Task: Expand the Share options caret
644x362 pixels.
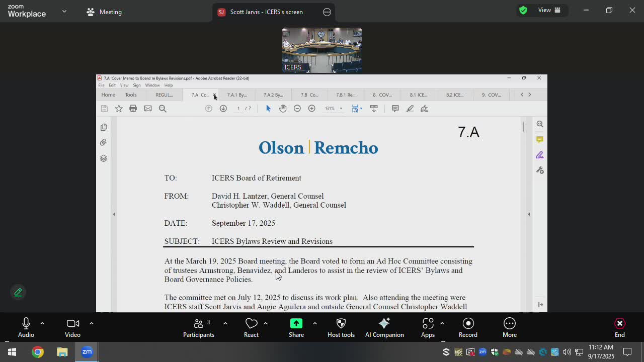Action: click(x=315, y=323)
